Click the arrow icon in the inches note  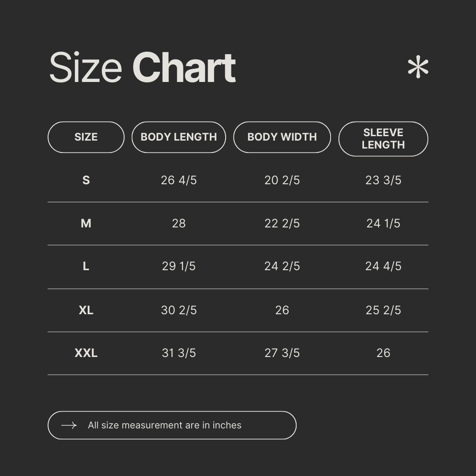(x=69, y=425)
